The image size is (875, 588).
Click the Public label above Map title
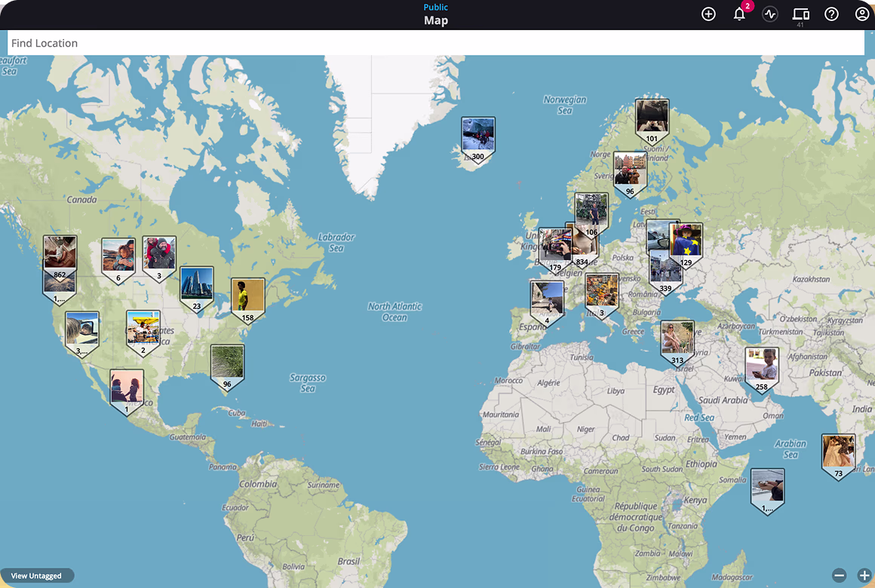(x=436, y=8)
